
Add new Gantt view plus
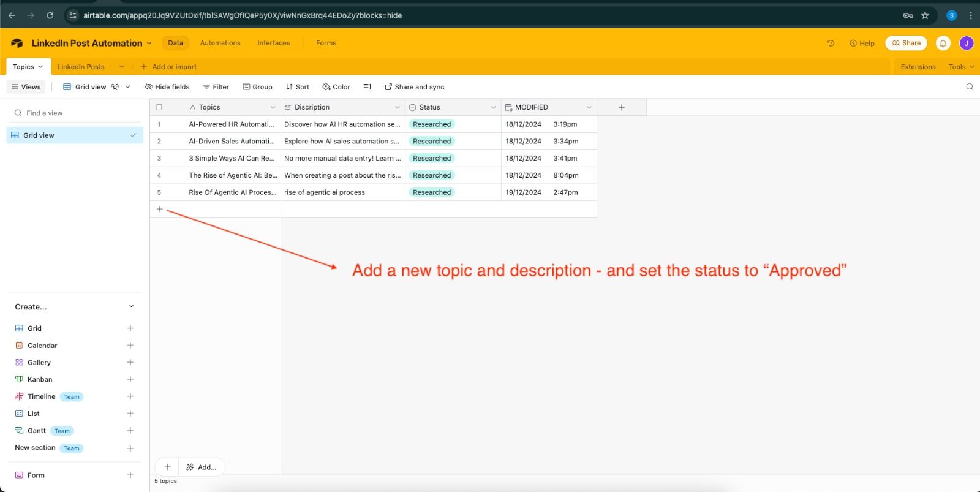coord(130,431)
